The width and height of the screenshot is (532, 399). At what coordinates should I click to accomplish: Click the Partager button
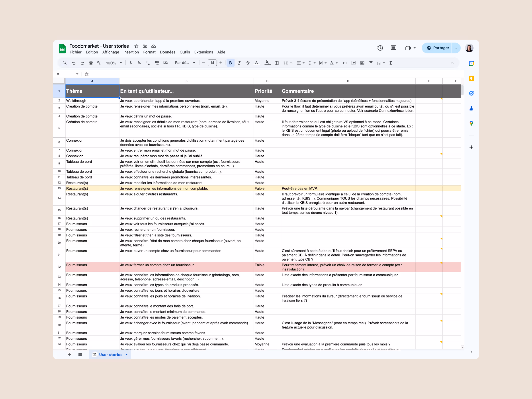[438, 48]
